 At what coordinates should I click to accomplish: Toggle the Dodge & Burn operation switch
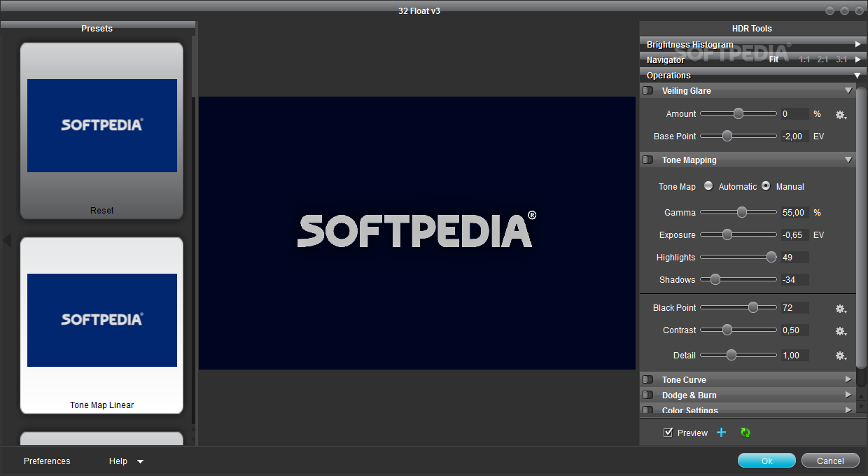point(647,395)
